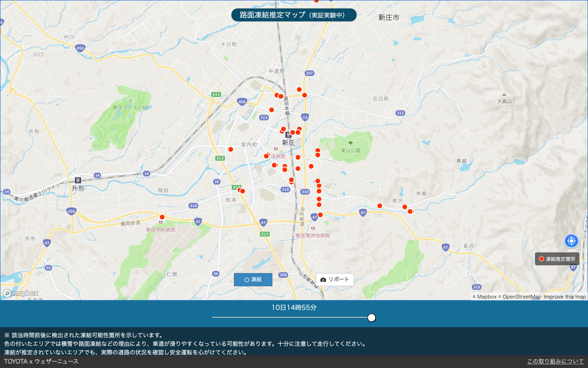Click the 新庄市 city label
Image resolution: width=588 pixels, height=368 pixels.
[x=389, y=17]
